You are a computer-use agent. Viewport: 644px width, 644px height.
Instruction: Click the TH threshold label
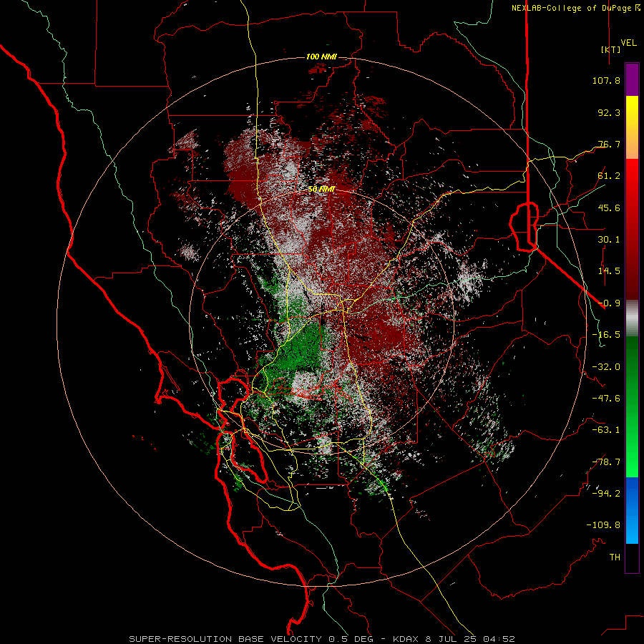click(615, 557)
